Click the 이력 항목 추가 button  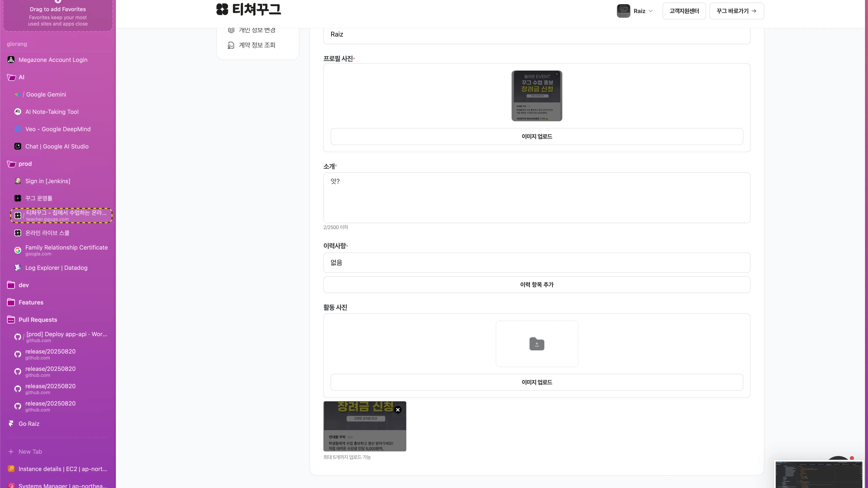coord(537,285)
